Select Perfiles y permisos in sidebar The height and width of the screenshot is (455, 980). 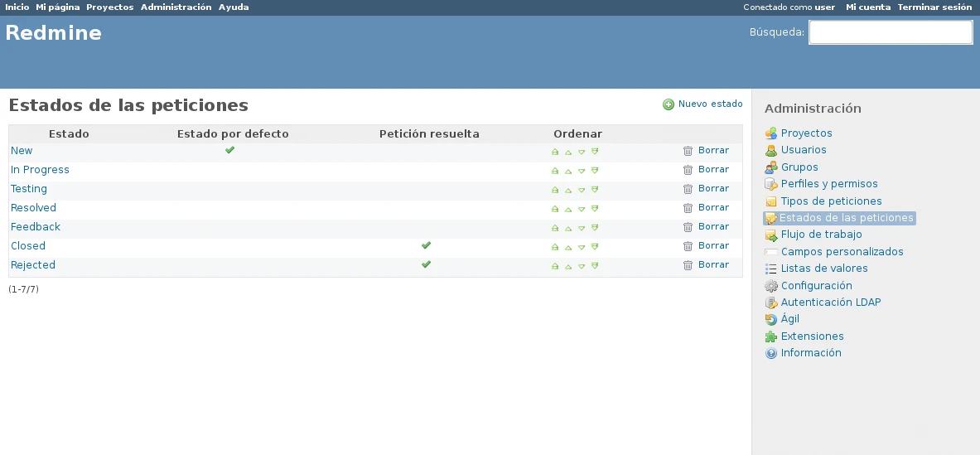pyautogui.click(x=828, y=184)
